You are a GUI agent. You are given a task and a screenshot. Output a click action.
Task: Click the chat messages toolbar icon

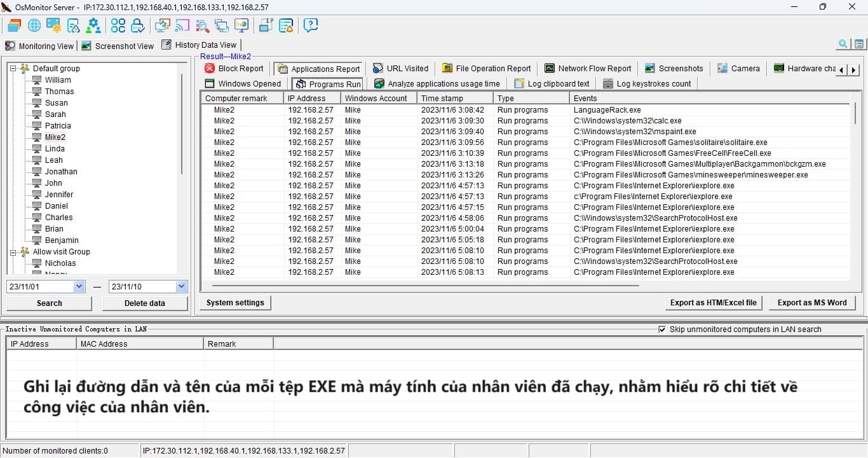(x=222, y=25)
